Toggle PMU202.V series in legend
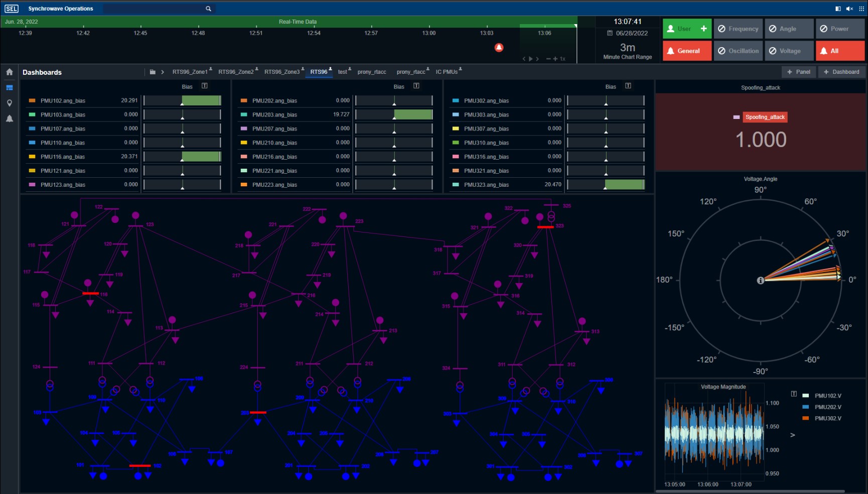 (822, 407)
